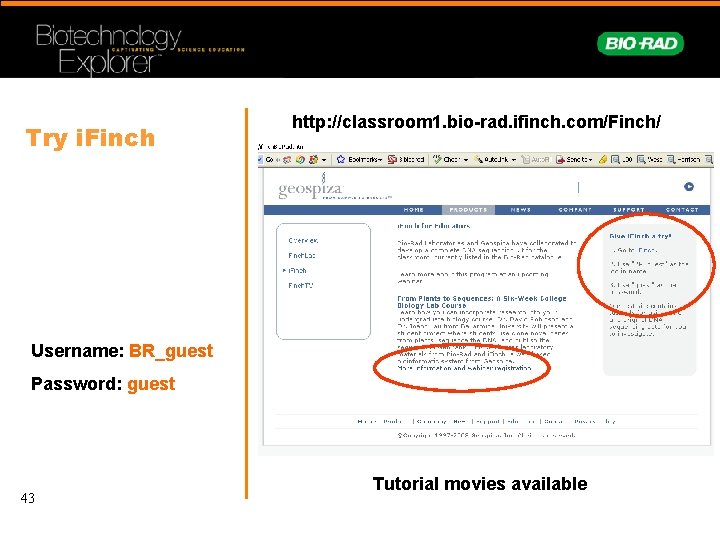Expand the Check dropdown arrow
Viewport: 720px width, 540px height.
[x=466, y=160]
